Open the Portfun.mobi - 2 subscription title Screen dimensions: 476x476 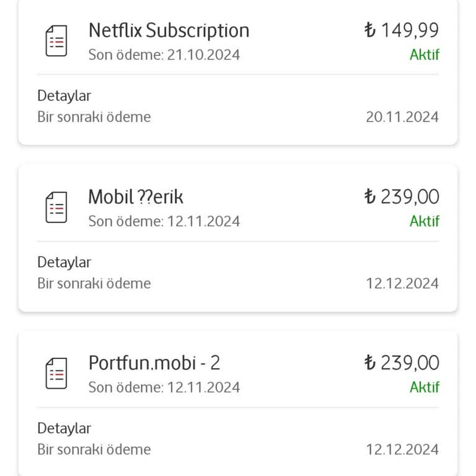click(x=154, y=363)
